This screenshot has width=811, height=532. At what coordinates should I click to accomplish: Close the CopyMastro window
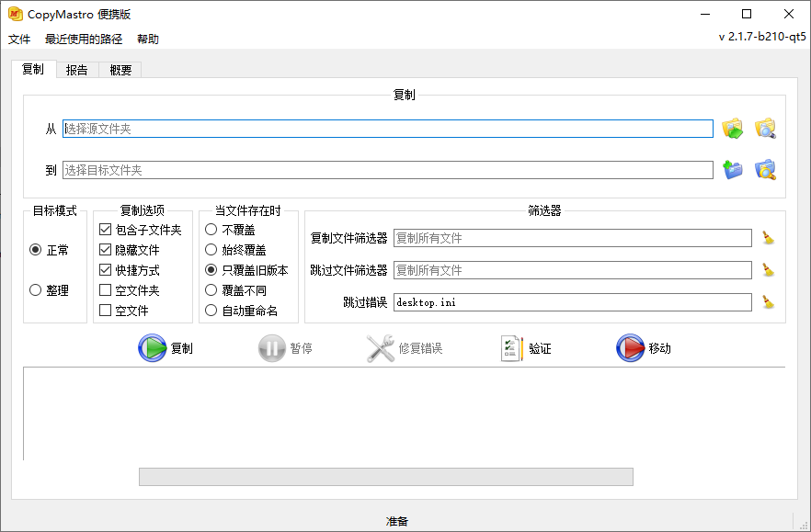point(789,14)
